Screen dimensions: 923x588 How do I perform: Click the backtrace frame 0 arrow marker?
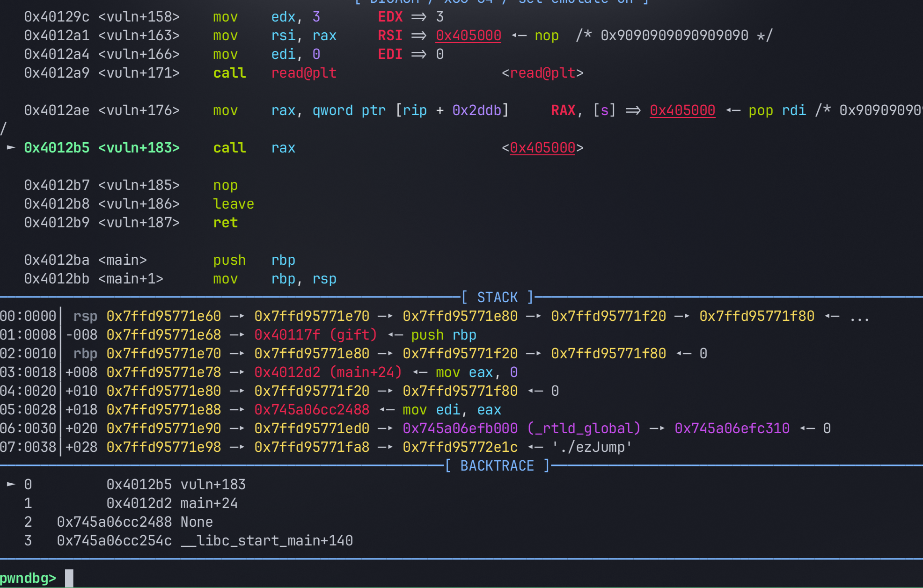tap(11, 484)
